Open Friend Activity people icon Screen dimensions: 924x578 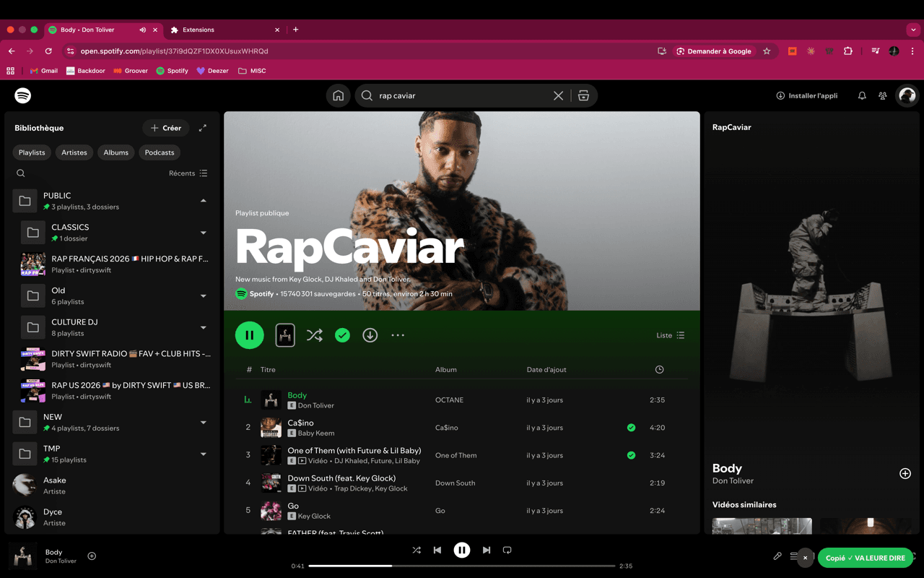coord(882,95)
